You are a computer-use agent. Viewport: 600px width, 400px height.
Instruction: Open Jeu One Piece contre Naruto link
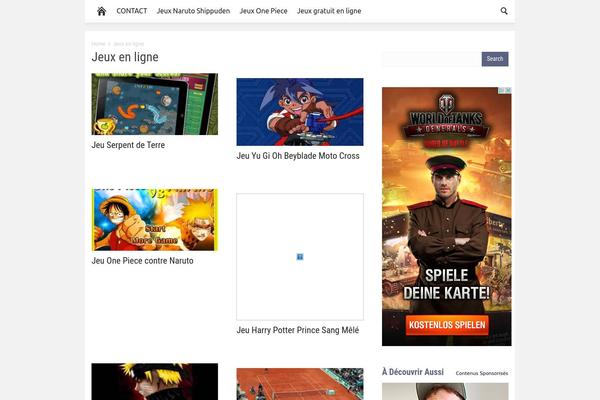tap(142, 261)
